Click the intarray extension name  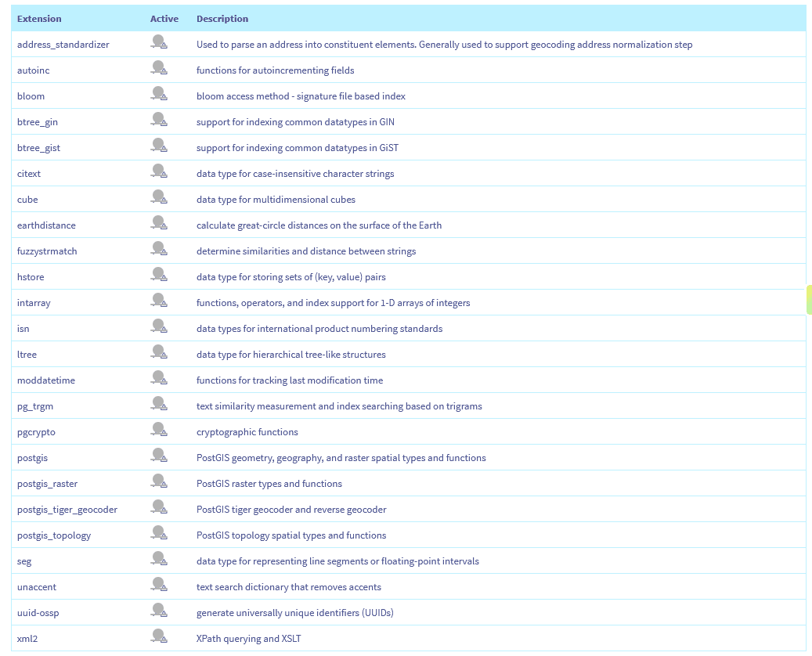pos(34,303)
